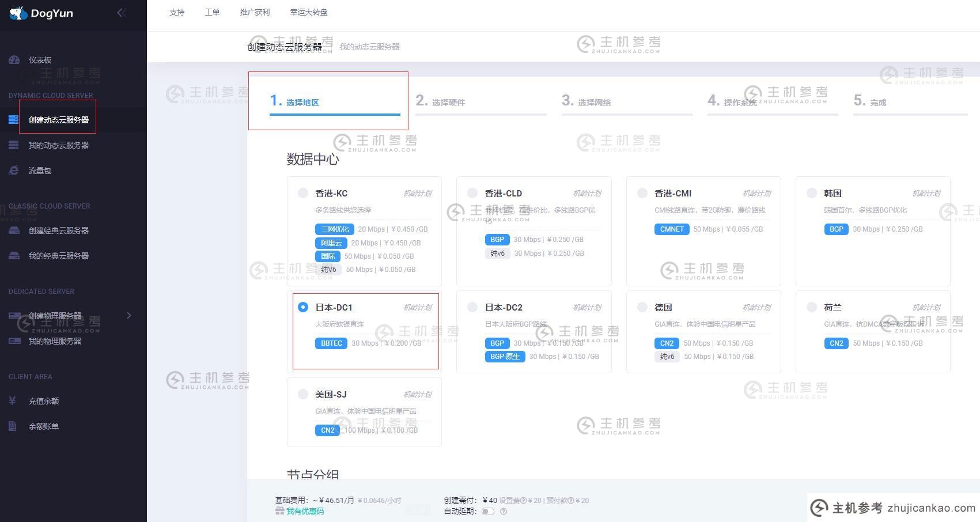The height and width of the screenshot is (522, 980).
Task: Click the server icon beside 我的动态云服务器
Action: coord(14,145)
